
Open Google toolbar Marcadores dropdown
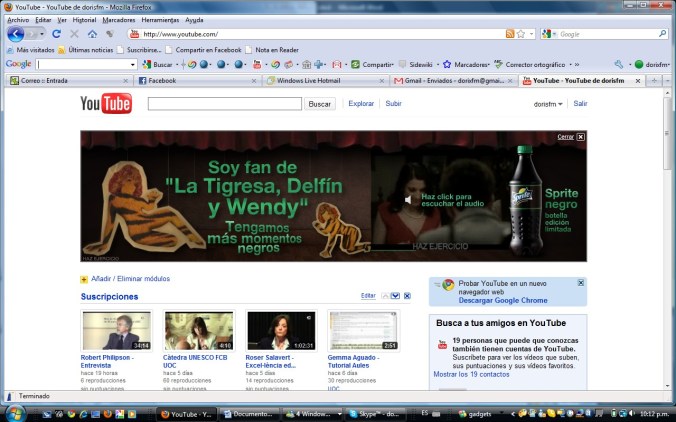pos(470,64)
